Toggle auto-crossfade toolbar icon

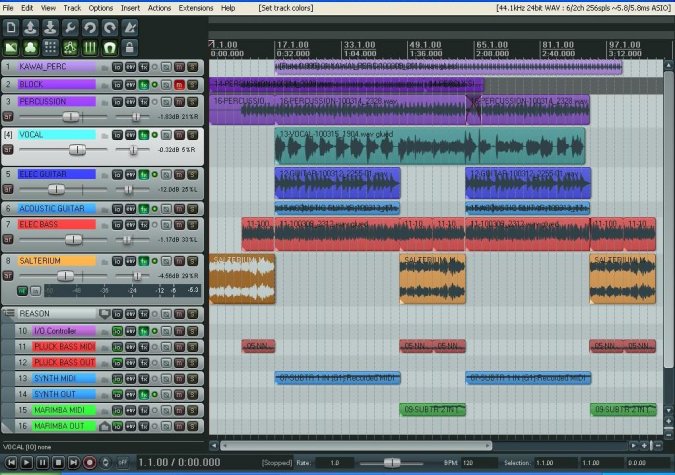click(x=11, y=47)
